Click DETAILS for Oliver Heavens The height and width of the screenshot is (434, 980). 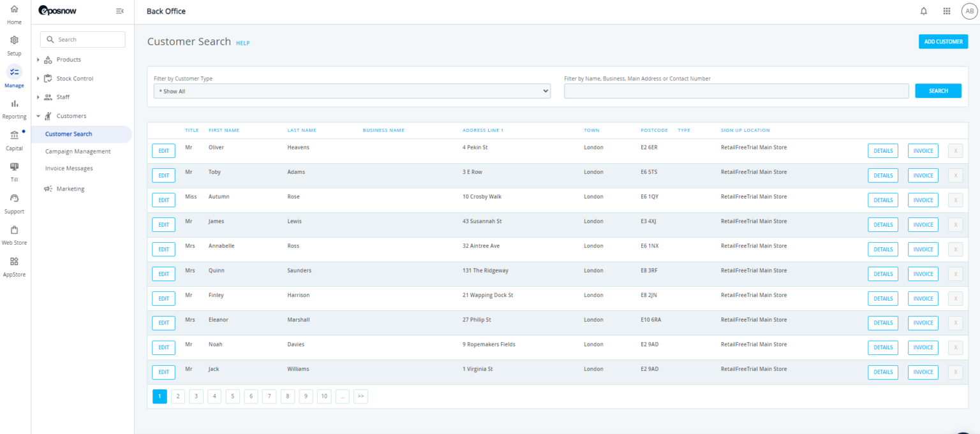point(882,151)
